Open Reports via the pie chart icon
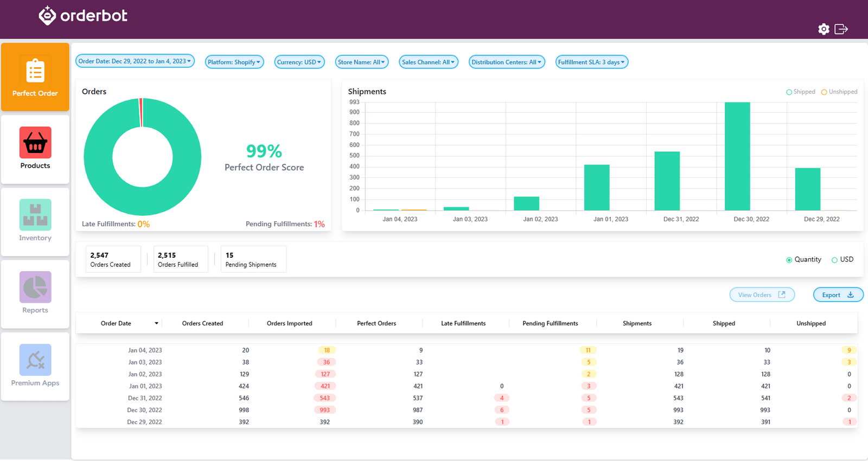The width and height of the screenshot is (868, 461). [x=35, y=287]
